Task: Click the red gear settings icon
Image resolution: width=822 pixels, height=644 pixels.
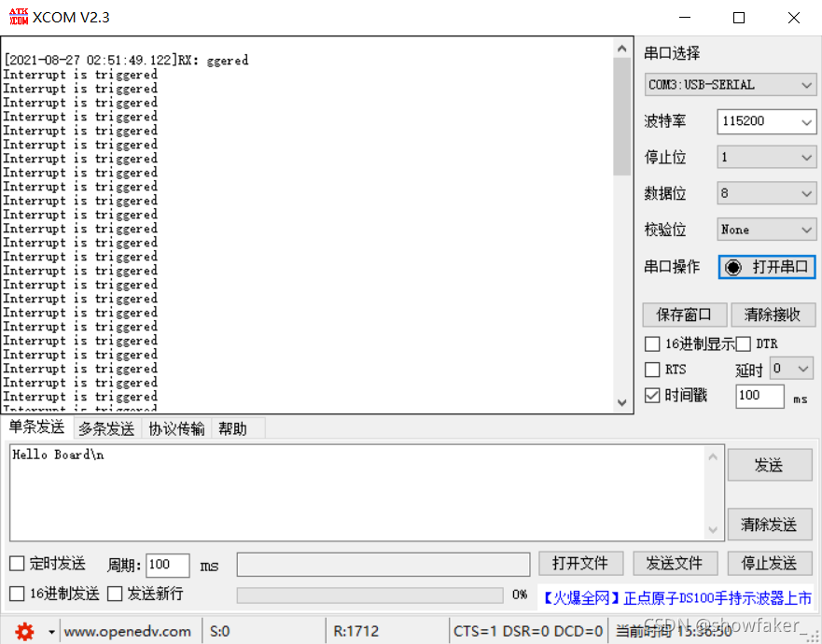Action: pos(24,632)
